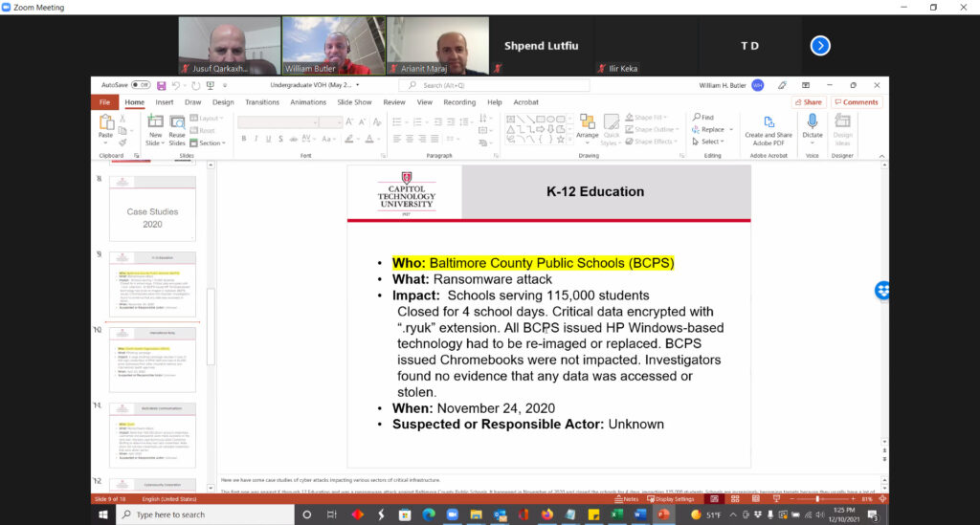Click the pen Coming Soon icon near account
This screenshot has height=525, width=980.
tap(783, 85)
